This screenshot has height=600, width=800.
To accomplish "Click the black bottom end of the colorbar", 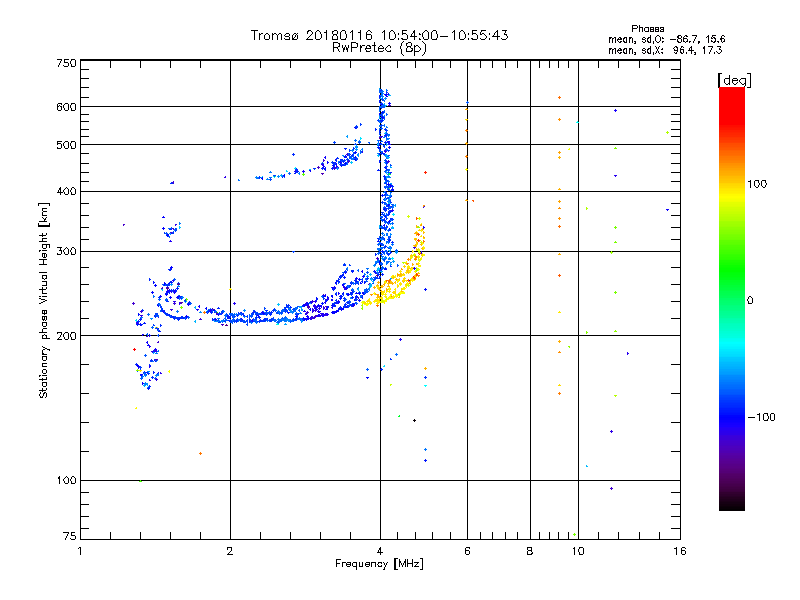I will pos(732,503).
